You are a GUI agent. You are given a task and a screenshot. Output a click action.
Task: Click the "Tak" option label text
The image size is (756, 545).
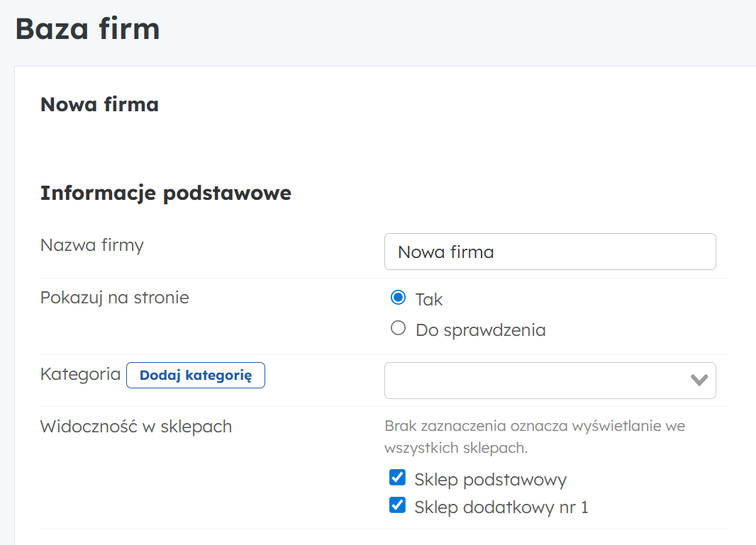429,300
